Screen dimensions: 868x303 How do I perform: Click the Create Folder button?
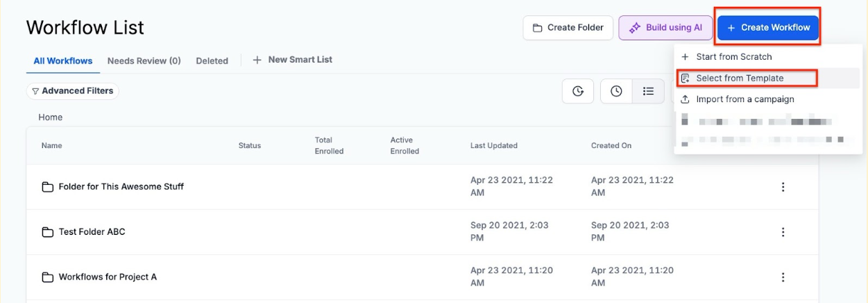pyautogui.click(x=568, y=28)
